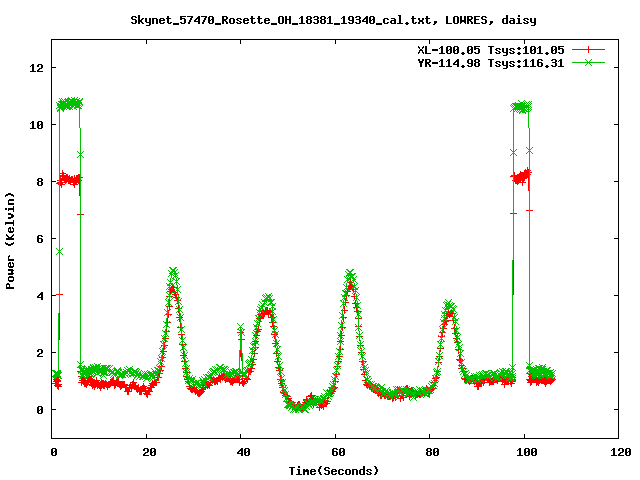
Task: Click the y-axis tick label 8
Action: click(x=40, y=182)
